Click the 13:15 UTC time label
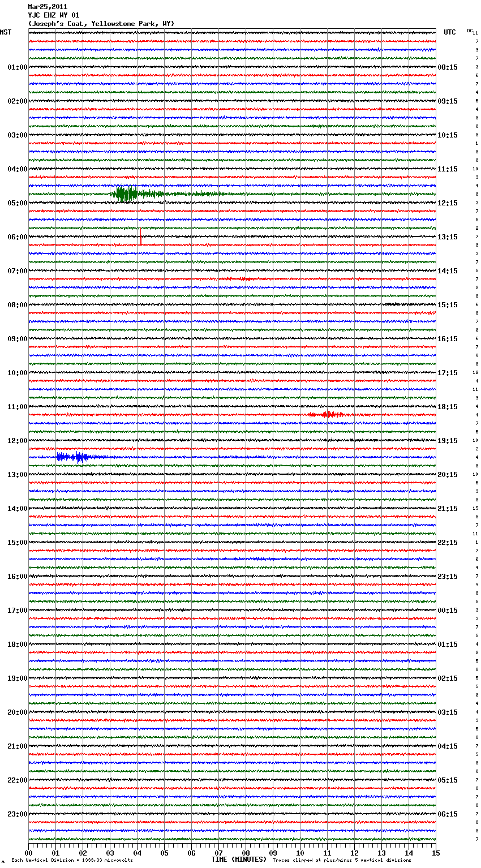The width and height of the screenshot is (481, 868). (448, 237)
